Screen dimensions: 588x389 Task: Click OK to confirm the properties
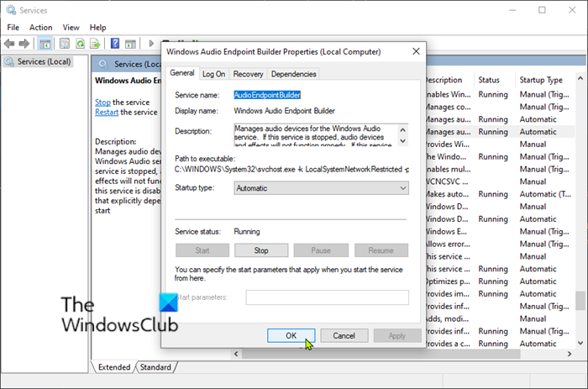(291, 336)
